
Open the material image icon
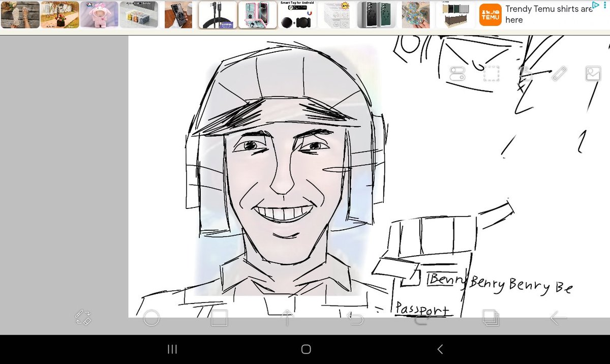593,74
